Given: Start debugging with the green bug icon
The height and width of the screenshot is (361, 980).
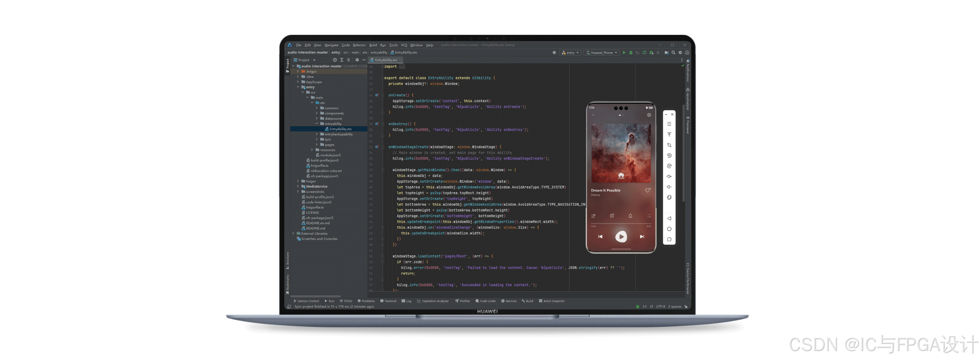Looking at the screenshot, I should point(631,53).
